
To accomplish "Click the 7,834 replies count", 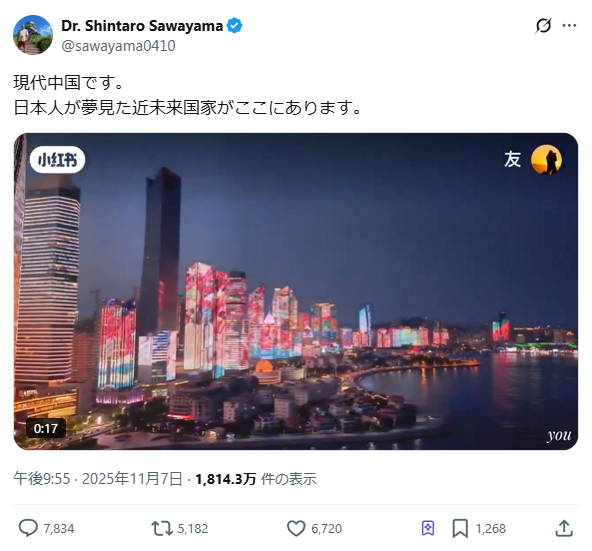I will pyautogui.click(x=59, y=528).
